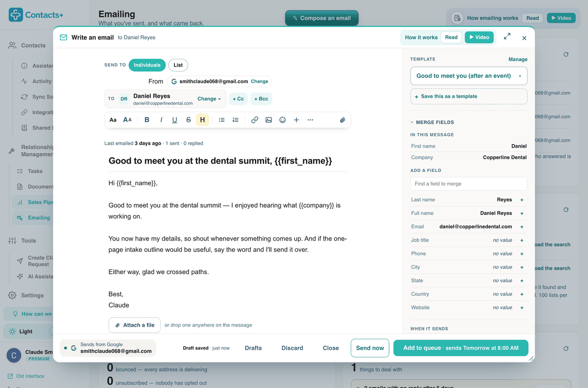
Task: Click Save this as a template
Action: click(469, 97)
